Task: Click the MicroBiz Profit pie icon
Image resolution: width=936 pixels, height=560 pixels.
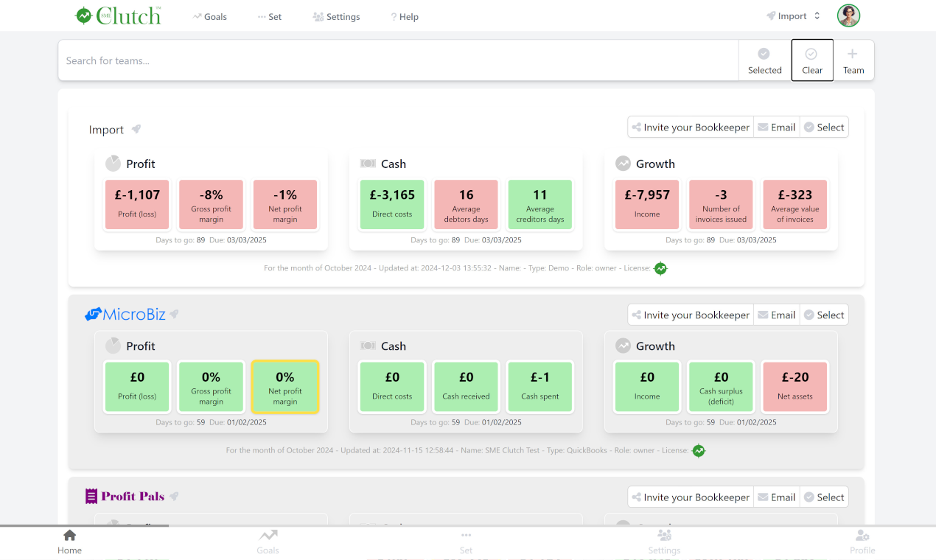Action: (113, 345)
